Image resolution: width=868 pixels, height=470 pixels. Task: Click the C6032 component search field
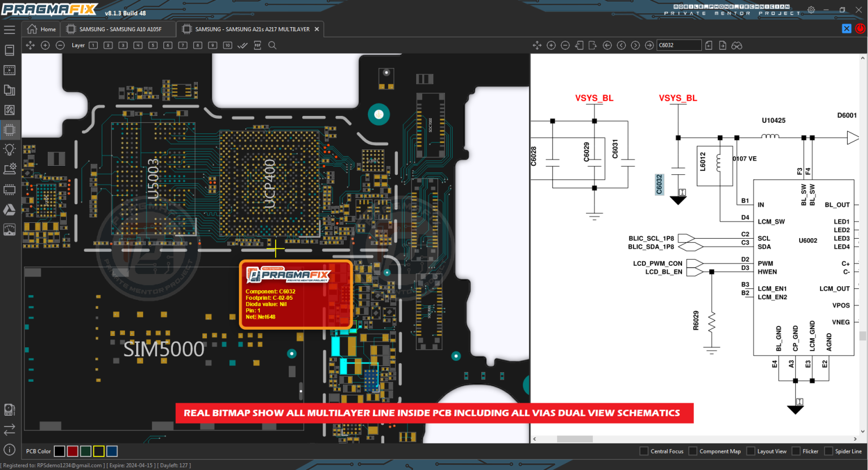tap(678, 45)
